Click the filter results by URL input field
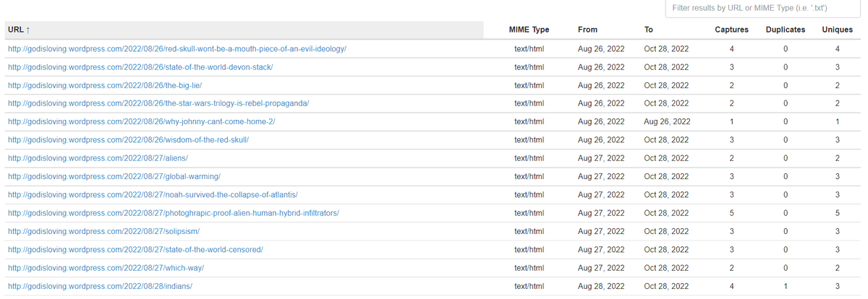The width and height of the screenshot is (868, 299). (762, 8)
